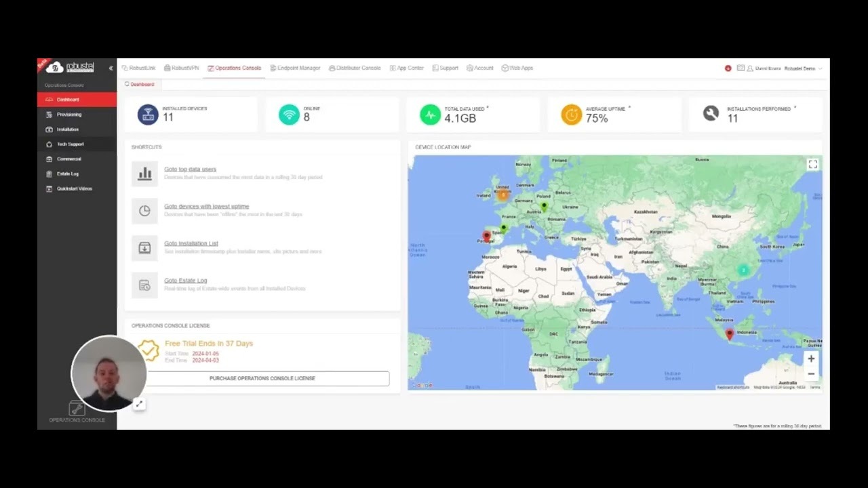The image size is (868, 488).
Task: Open the Account top menu
Action: pyautogui.click(x=480, y=68)
